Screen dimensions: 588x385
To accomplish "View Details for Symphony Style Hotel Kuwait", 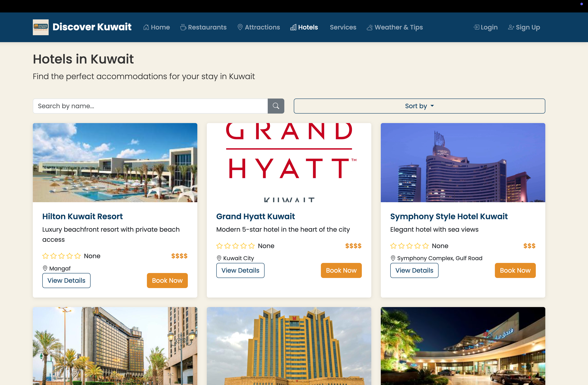I will tap(414, 270).
